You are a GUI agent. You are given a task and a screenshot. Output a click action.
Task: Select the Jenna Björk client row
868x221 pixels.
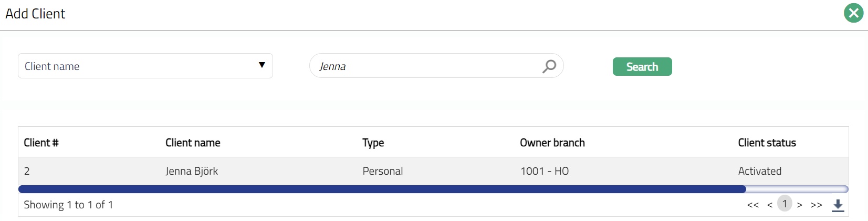[192, 171]
